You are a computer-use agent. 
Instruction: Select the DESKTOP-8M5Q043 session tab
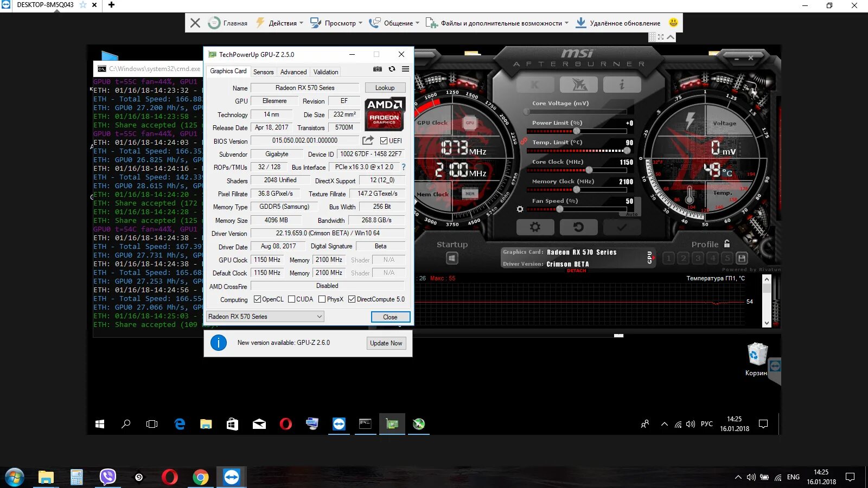(x=45, y=5)
